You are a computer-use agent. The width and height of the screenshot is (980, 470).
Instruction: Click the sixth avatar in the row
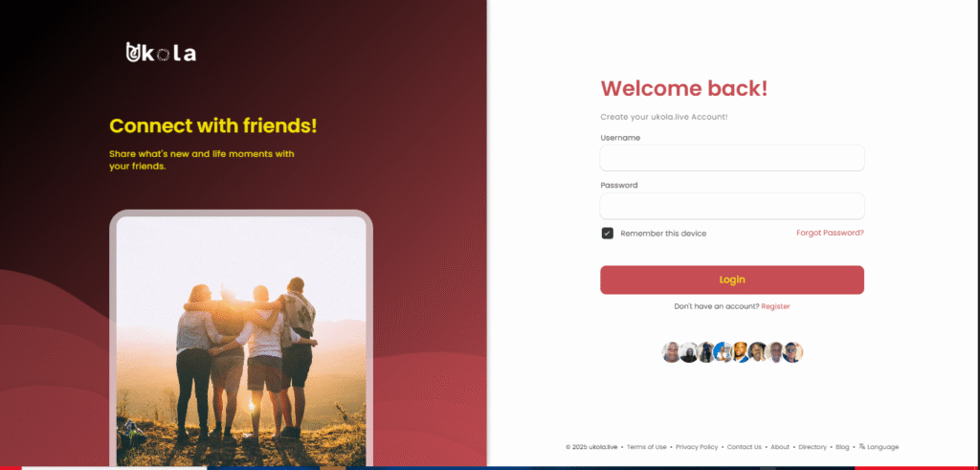758,352
